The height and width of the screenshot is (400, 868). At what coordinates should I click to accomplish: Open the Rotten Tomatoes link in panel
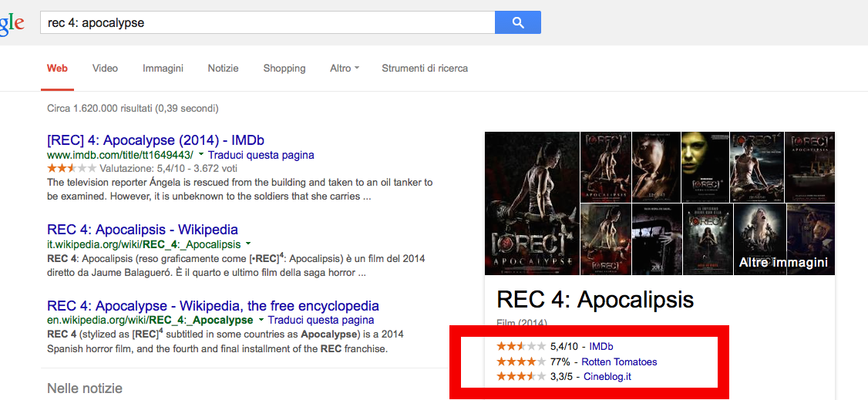pos(620,361)
